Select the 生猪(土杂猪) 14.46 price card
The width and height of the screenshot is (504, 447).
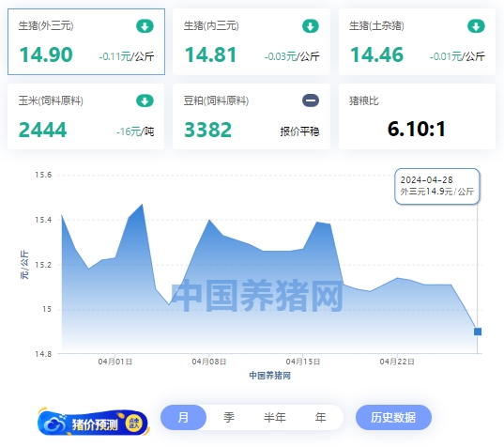[x=418, y=42]
